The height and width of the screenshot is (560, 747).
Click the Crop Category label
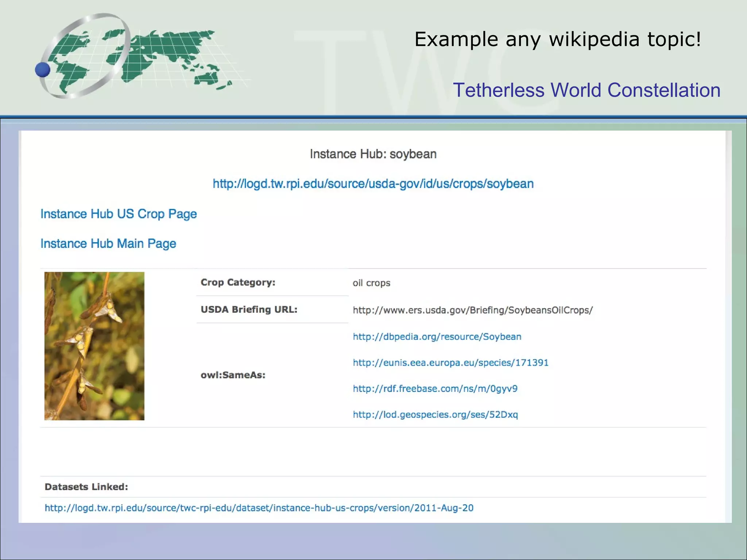point(238,283)
